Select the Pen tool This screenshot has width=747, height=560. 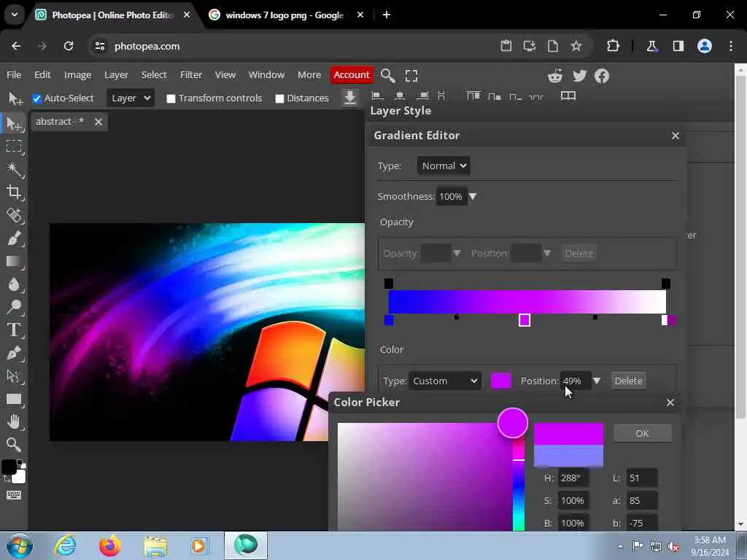tap(14, 353)
